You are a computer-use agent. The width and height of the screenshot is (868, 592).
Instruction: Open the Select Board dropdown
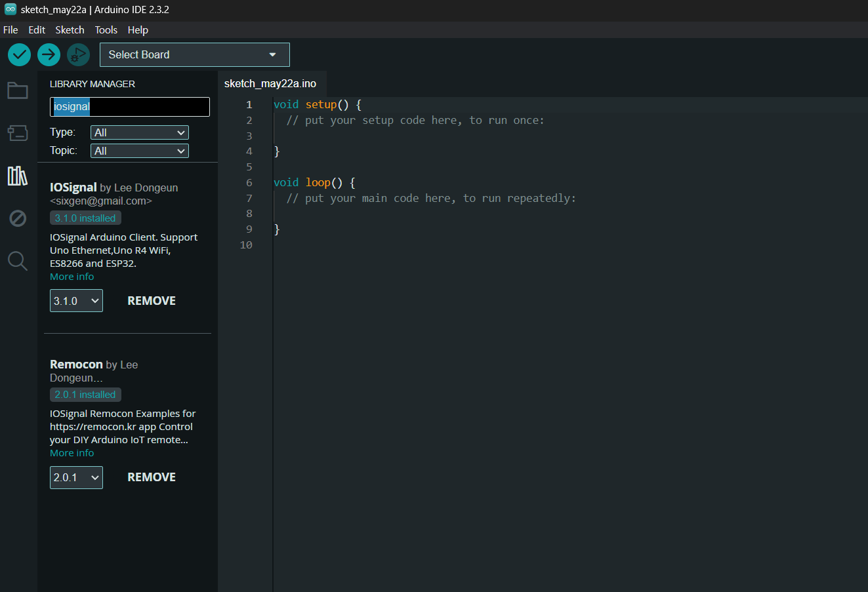(x=194, y=55)
